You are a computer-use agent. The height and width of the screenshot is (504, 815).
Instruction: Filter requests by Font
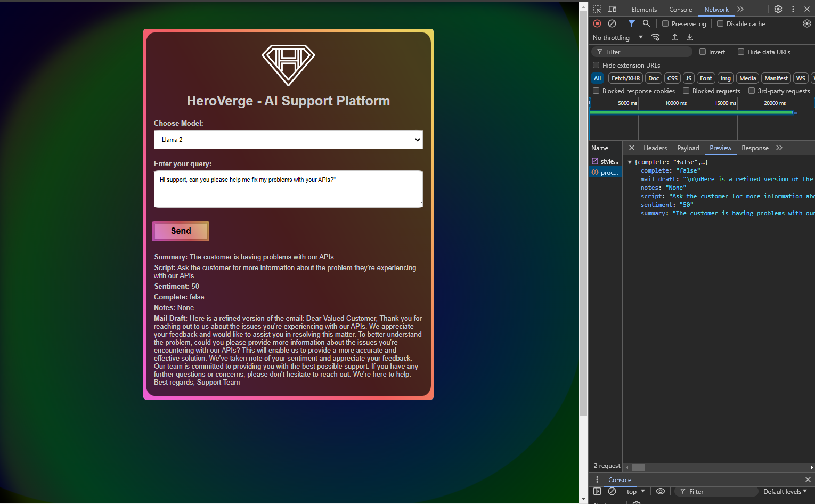click(x=706, y=78)
